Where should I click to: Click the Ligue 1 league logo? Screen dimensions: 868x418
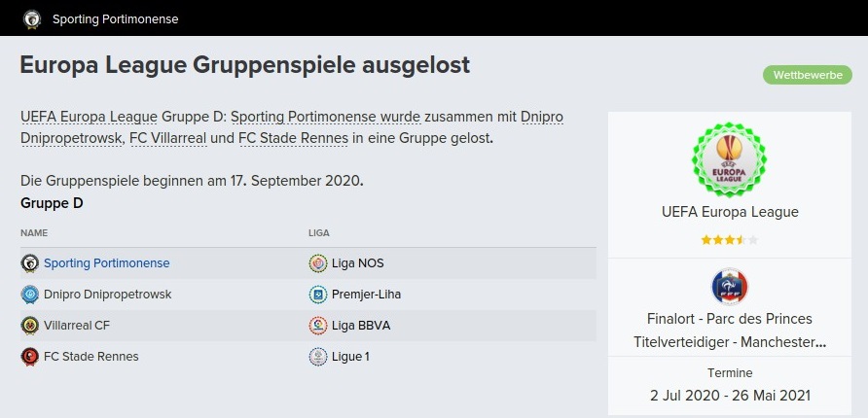(317, 357)
